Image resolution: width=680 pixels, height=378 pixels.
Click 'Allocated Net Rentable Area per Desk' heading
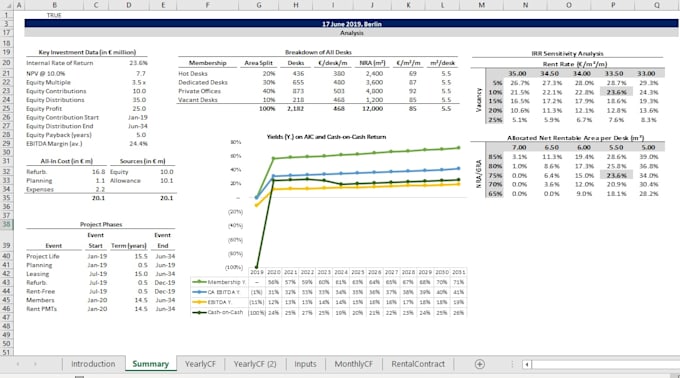tap(575, 138)
